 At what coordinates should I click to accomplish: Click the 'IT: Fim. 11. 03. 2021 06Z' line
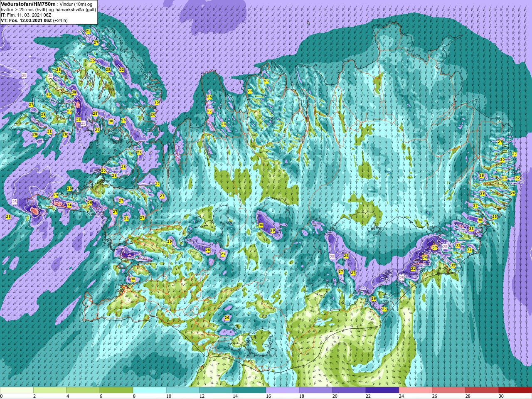pos(26,15)
